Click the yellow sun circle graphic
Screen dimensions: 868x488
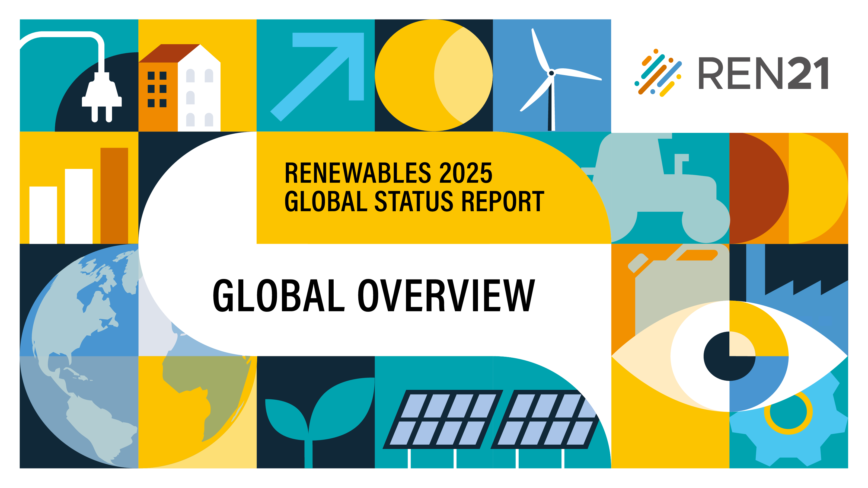(433, 75)
